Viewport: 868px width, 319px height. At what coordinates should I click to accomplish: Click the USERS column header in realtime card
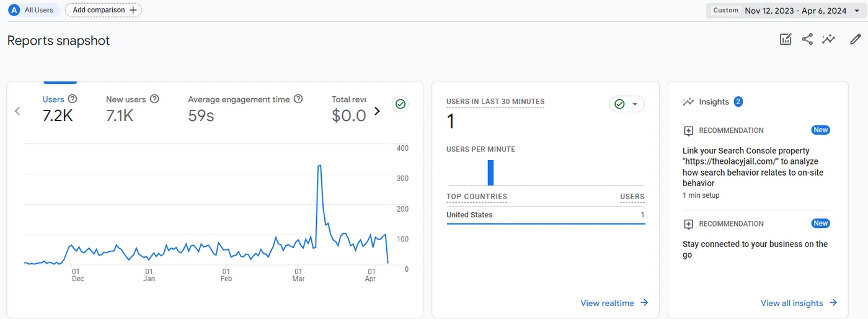click(632, 197)
